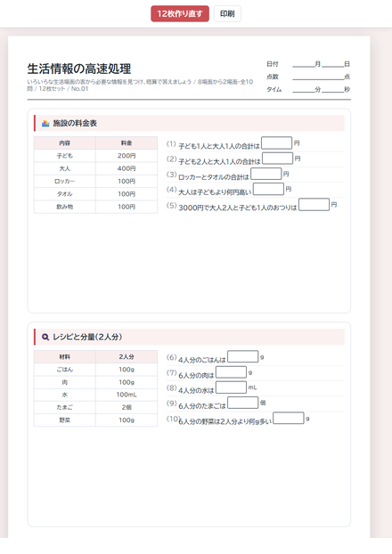Viewport: 392px width, 554px height.
Task: Click the 子ども row label in price table
Action: [65, 156]
